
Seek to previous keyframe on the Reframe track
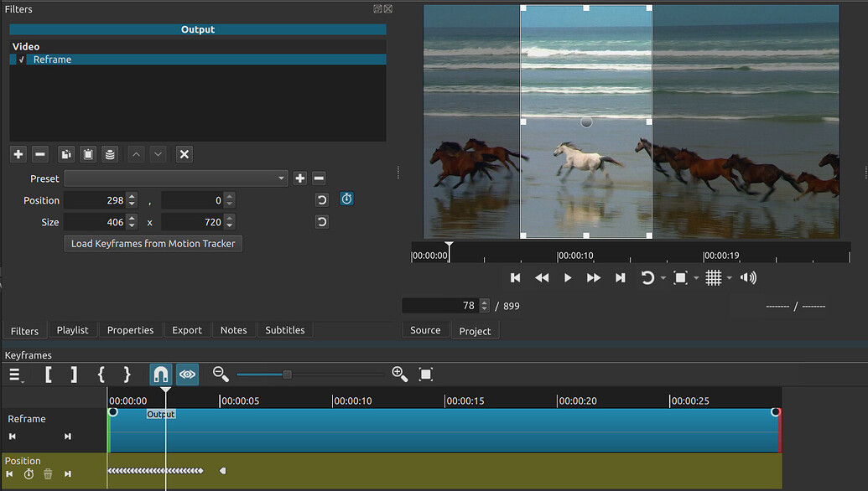tap(13, 437)
